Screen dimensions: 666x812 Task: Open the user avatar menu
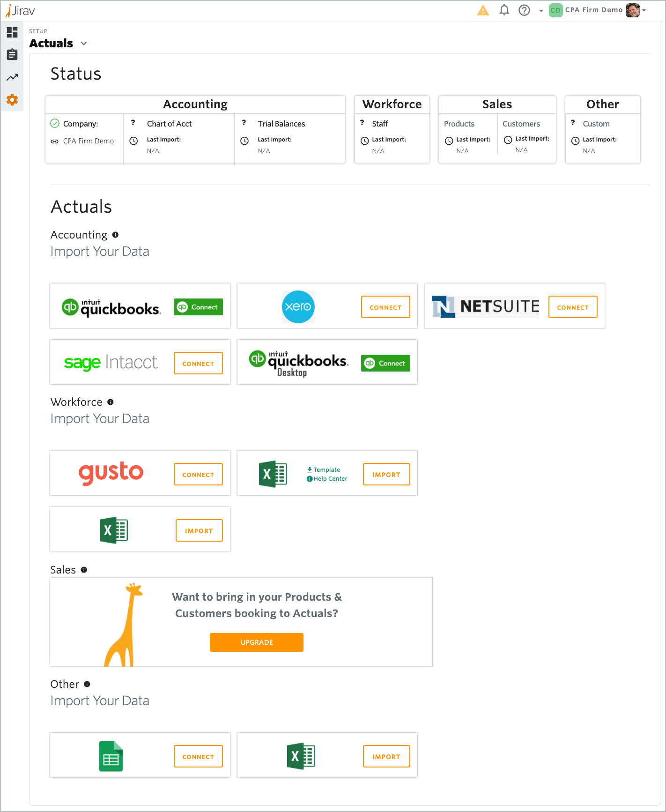[x=633, y=10]
